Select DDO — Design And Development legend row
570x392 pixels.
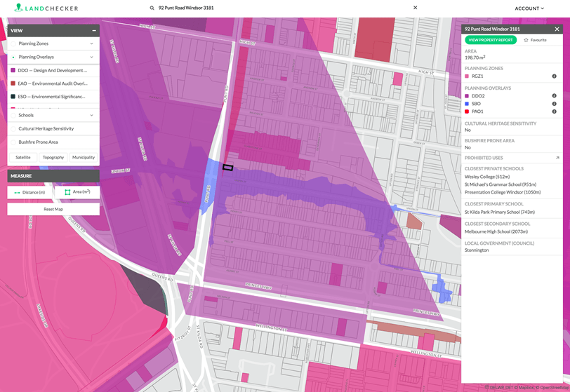(53, 71)
